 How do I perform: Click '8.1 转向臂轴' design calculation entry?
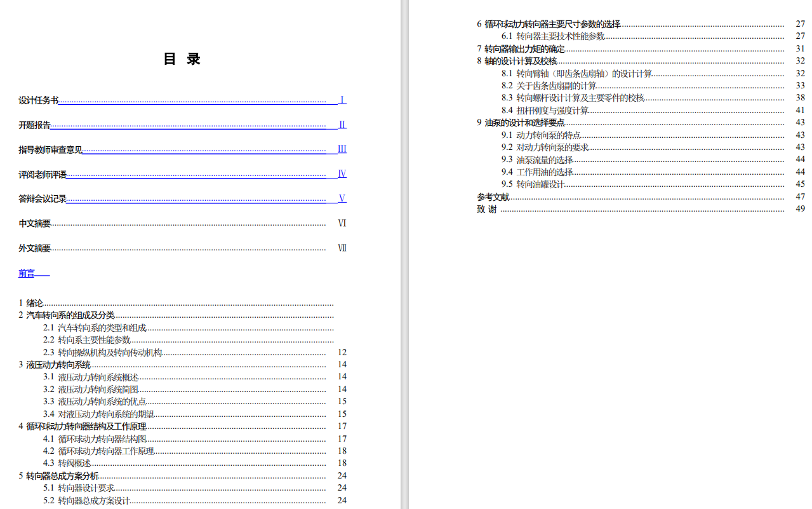[653, 74]
